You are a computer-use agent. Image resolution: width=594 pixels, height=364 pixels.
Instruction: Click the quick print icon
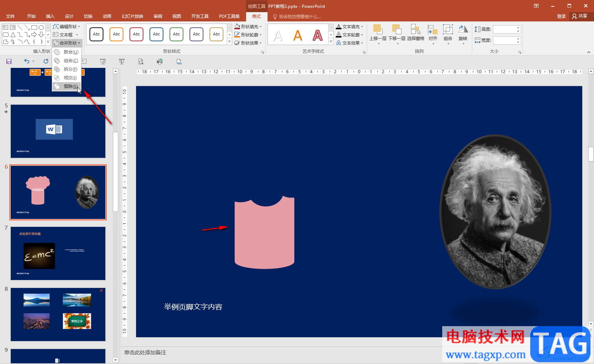[x=160, y=61]
